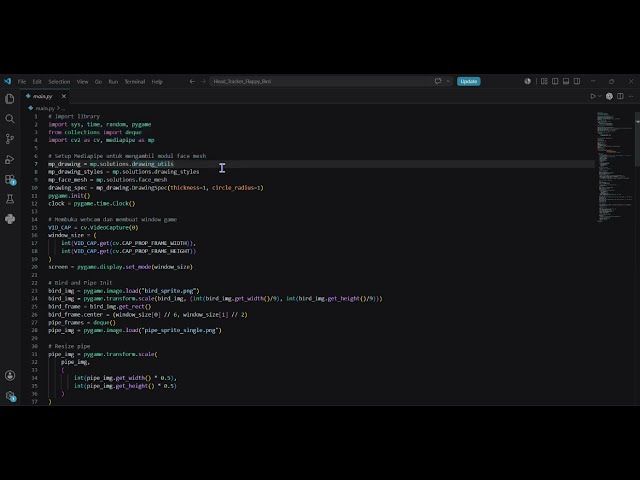Go forward using the title bar arrow
This screenshot has height=480, width=640.
[203, 81]
